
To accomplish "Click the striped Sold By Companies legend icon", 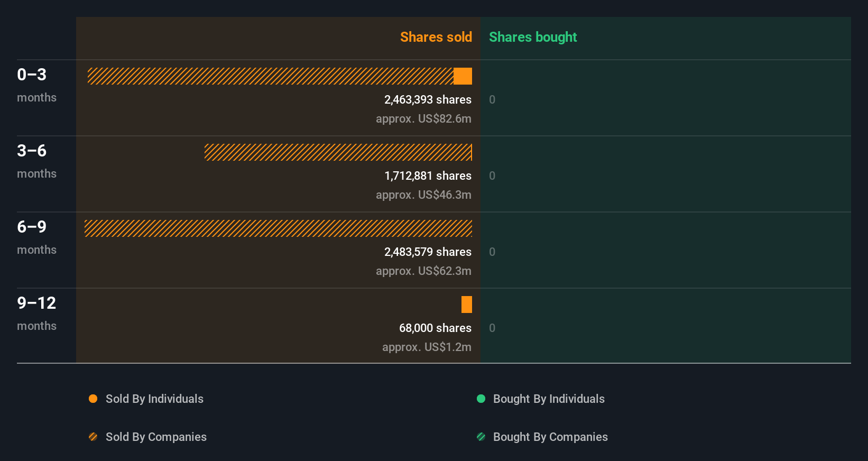I will coord(93,437).
